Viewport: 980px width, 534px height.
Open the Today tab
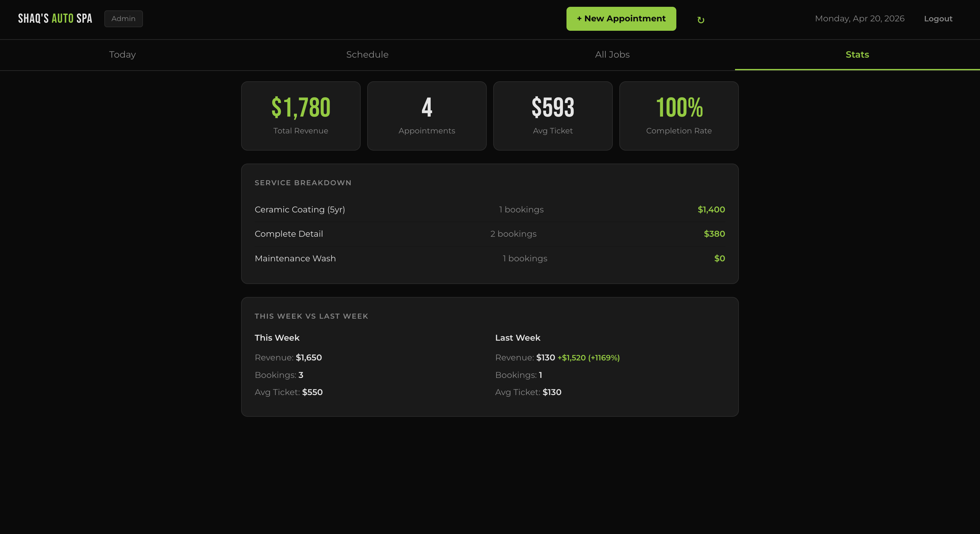(x=122, y=55)
